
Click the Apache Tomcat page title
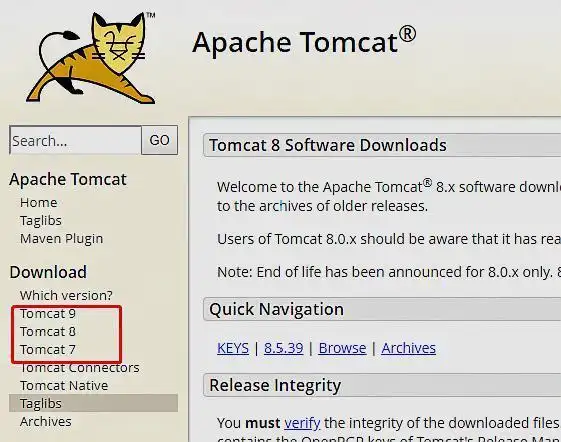click(304, 41)
